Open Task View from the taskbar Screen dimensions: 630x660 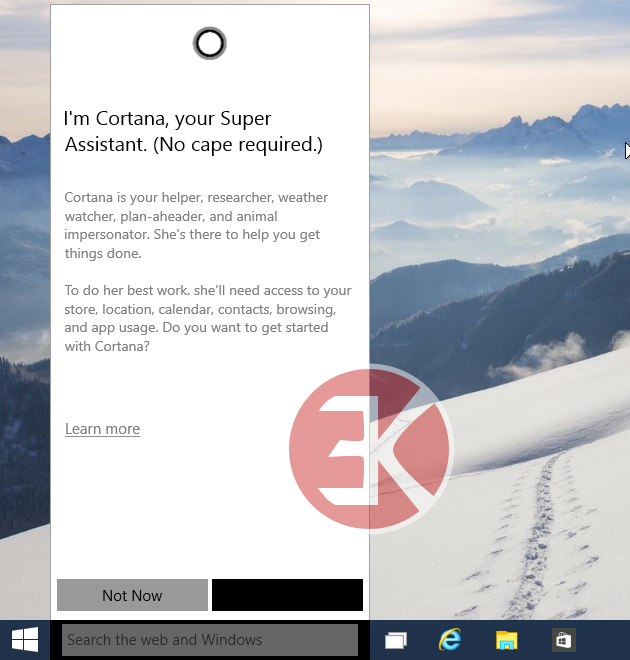[x=396, y=640]
